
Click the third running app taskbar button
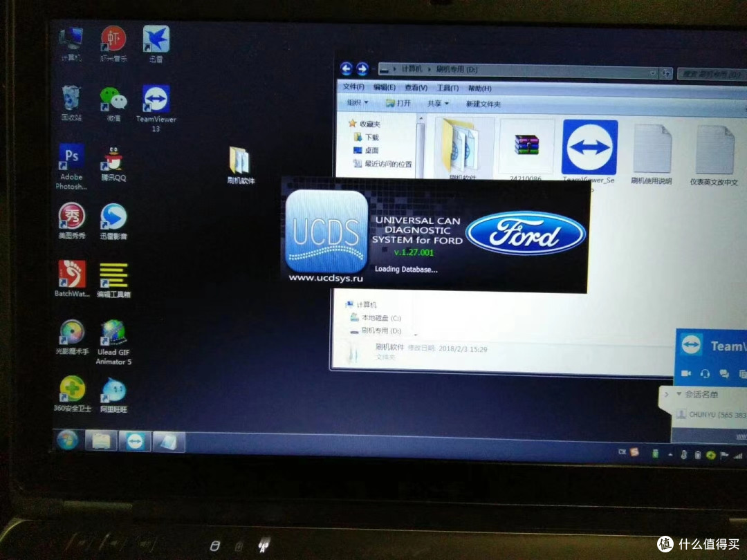(169, 442)
